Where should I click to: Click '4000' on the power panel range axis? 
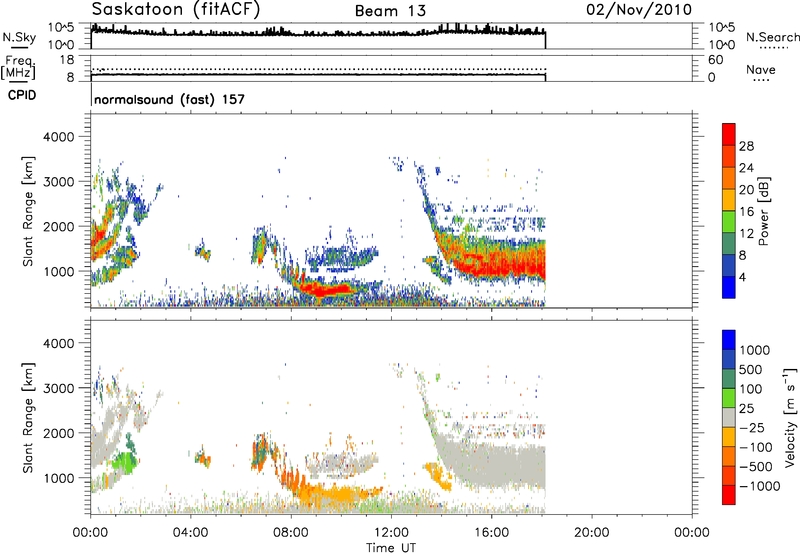59,137
